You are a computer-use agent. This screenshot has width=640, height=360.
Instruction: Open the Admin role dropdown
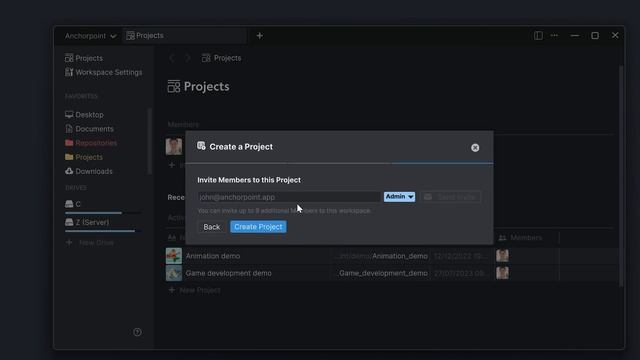point(399,197)
